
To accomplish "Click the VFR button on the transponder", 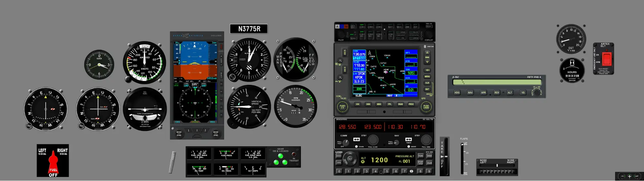I will coord(339,163).
